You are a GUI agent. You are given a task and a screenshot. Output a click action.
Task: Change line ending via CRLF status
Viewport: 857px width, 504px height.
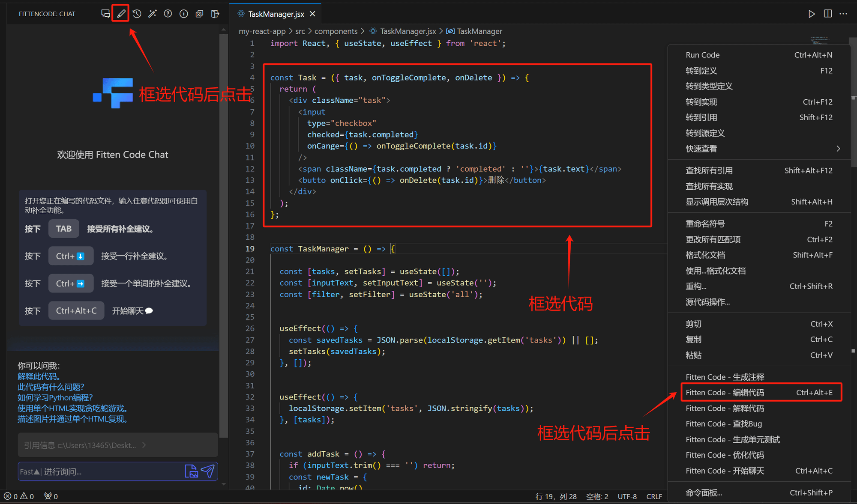coord(654,496)
